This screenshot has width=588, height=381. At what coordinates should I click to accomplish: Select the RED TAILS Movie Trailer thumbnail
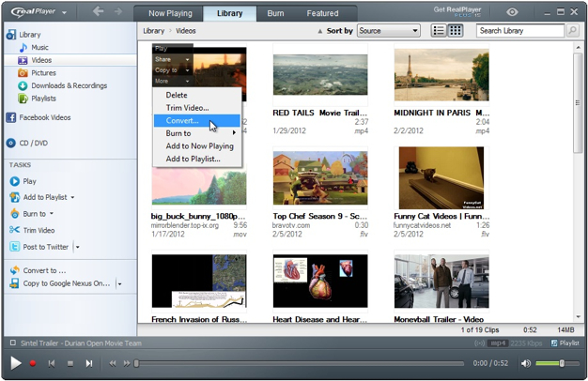[x=320, y=74]
